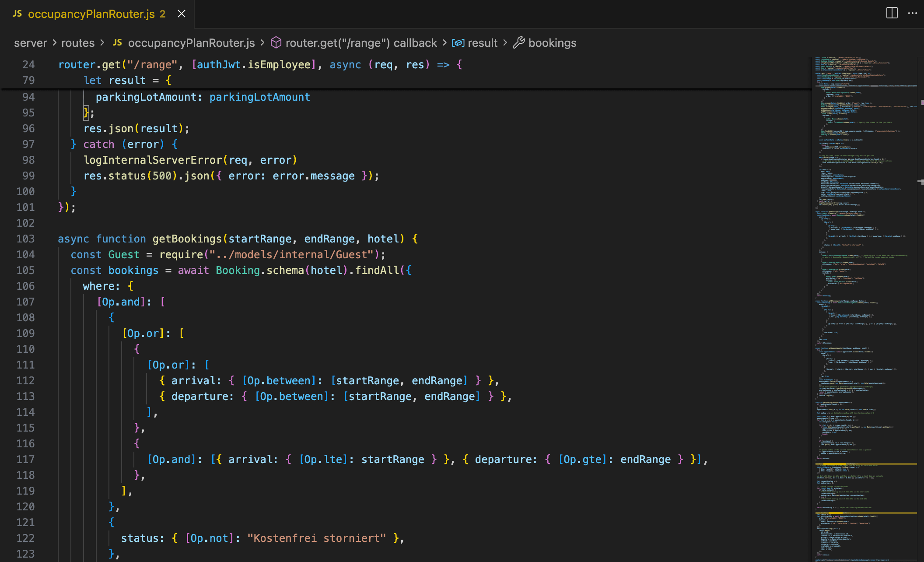Expand the bookings breadcrumb symbol list
The height and width of the screenshot is (562, 924).
[552, 43]
